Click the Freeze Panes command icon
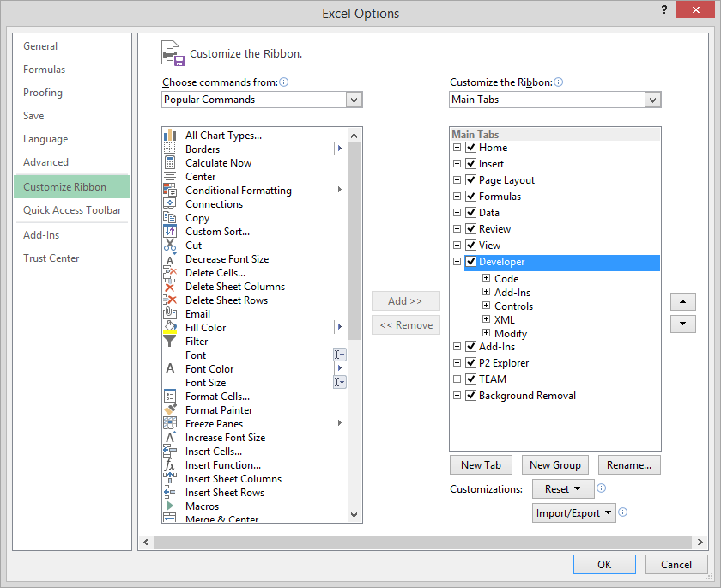The image size is (721, 588). pos(169,424)
